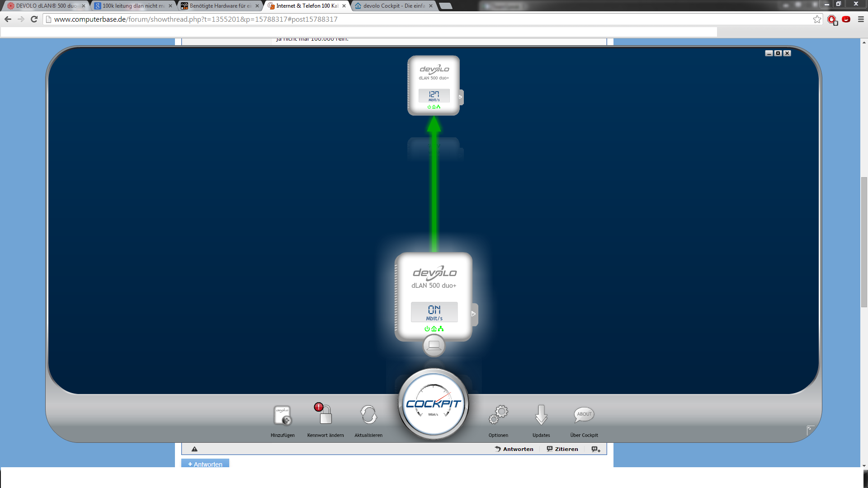Click the Aktualisieren refresh icon
The width and height of the screenshot is (868, 488).
point(368,414)
